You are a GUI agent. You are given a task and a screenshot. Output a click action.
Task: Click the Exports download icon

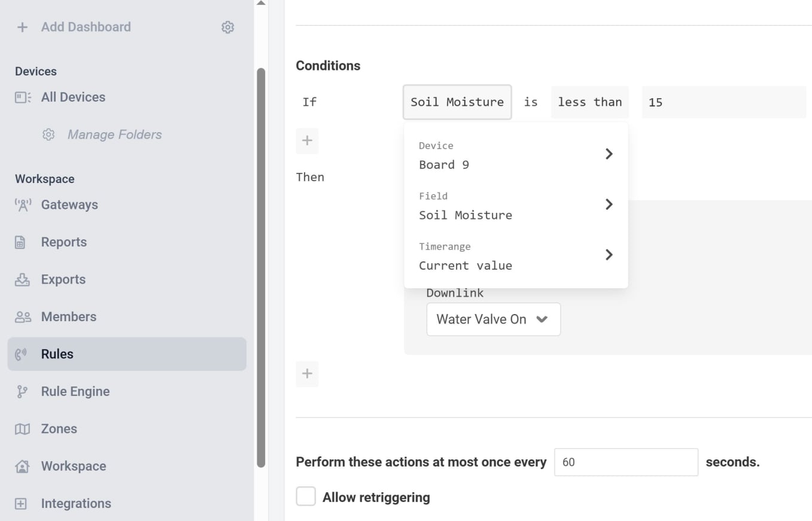(22, 279)
